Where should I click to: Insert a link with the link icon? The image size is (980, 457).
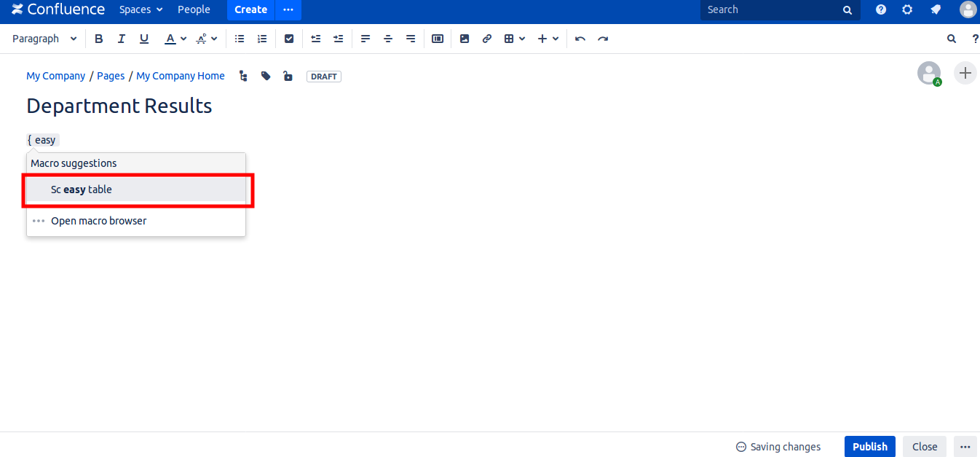tap(487, 39)
